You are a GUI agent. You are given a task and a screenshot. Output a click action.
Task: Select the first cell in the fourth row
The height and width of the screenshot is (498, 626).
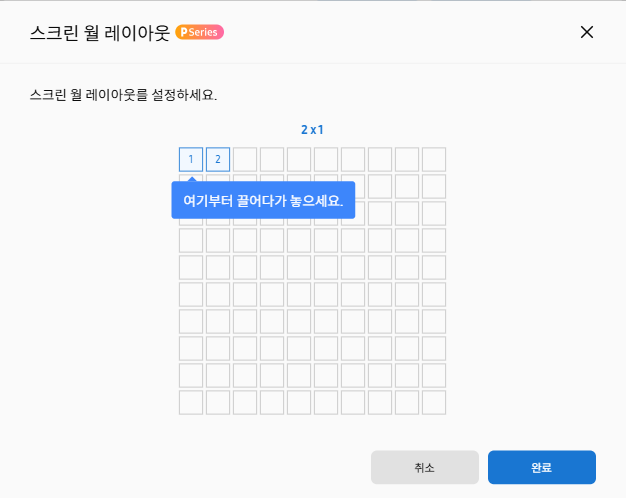tap(191, 240)
